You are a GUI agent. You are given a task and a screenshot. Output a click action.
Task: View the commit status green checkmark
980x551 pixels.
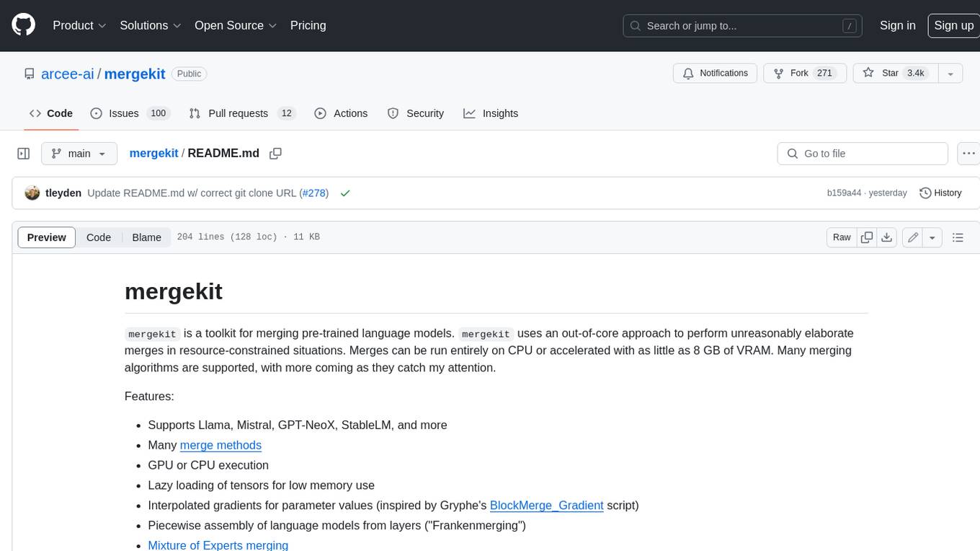click(x=345, y=193)
